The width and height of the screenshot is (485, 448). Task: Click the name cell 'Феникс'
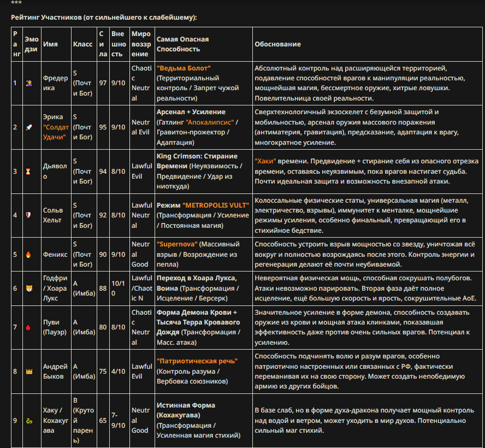[x=55, y=254]
